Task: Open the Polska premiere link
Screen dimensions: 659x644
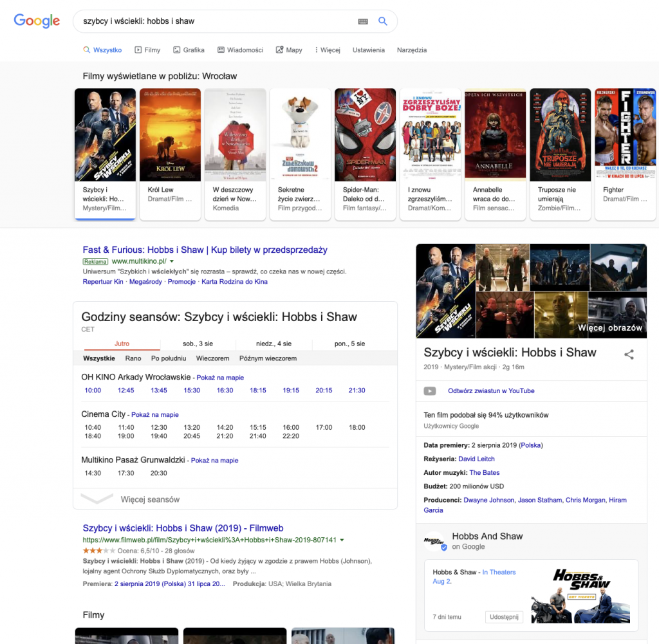Action: pyautogui.click(x=531, y=445)
